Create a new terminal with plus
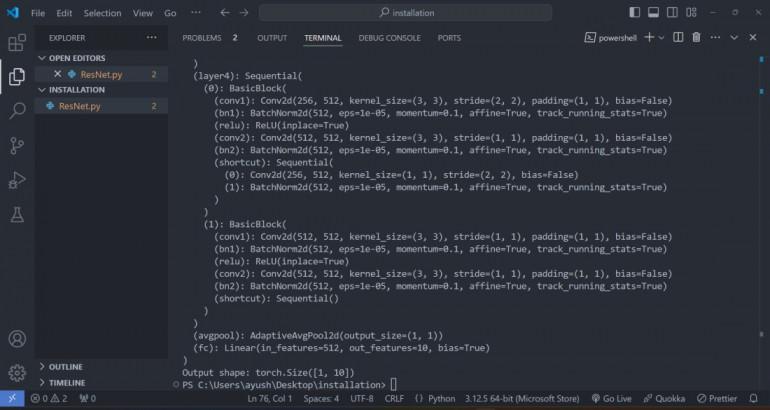Screen dimensions: 770x410 coord(649,37)
